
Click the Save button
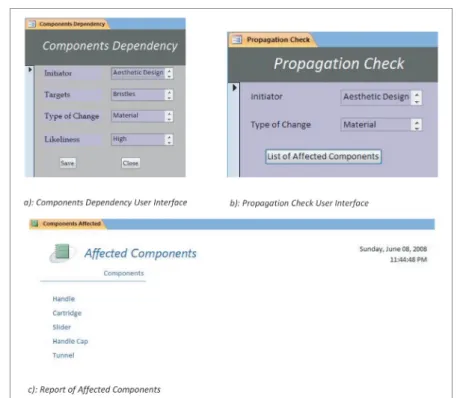click(67, 163)
